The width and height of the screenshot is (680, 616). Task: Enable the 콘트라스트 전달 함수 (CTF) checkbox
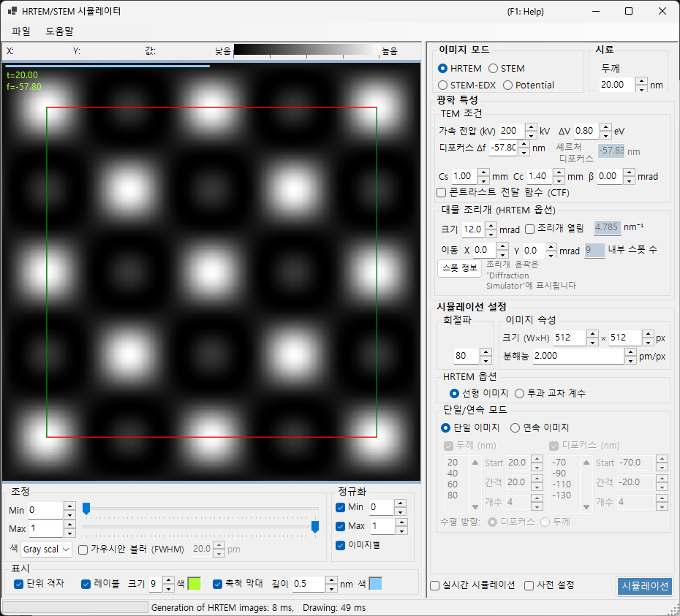(503, 192)
